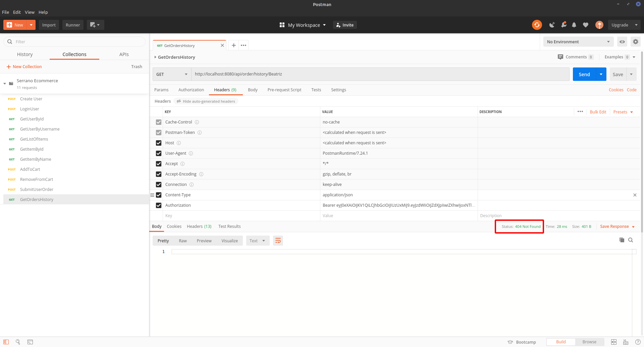Click the heart icon in header

tap(586, 25)
